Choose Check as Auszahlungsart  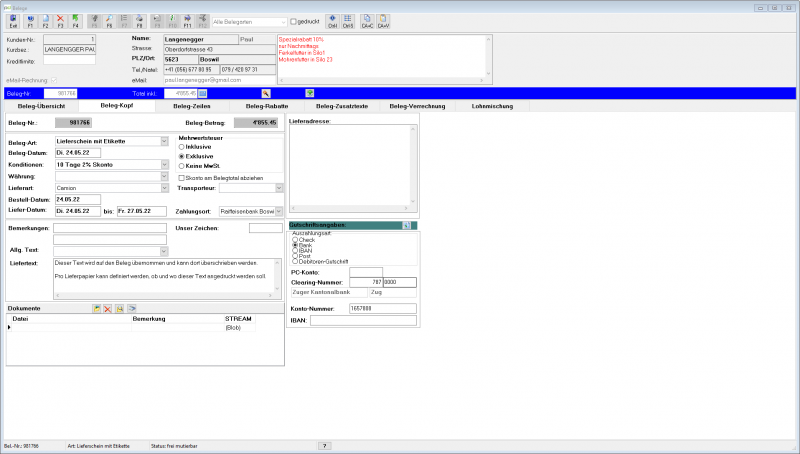[295, 240]
